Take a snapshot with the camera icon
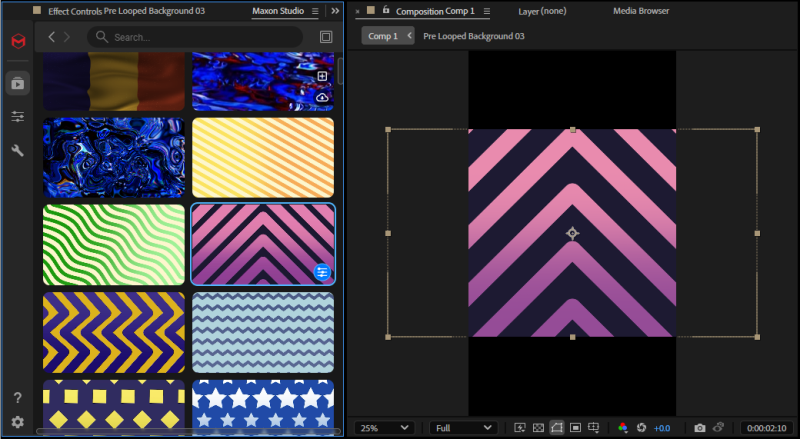 tap(700, 428)
